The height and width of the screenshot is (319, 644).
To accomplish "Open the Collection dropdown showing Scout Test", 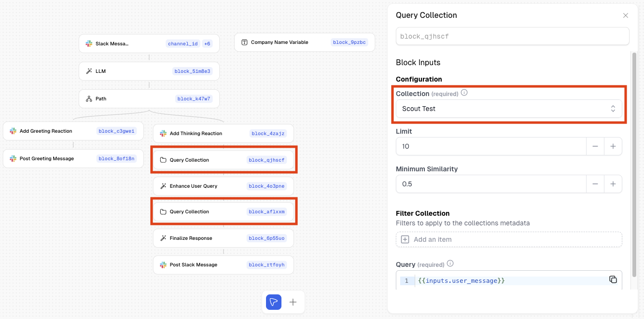I will (508, 109).
